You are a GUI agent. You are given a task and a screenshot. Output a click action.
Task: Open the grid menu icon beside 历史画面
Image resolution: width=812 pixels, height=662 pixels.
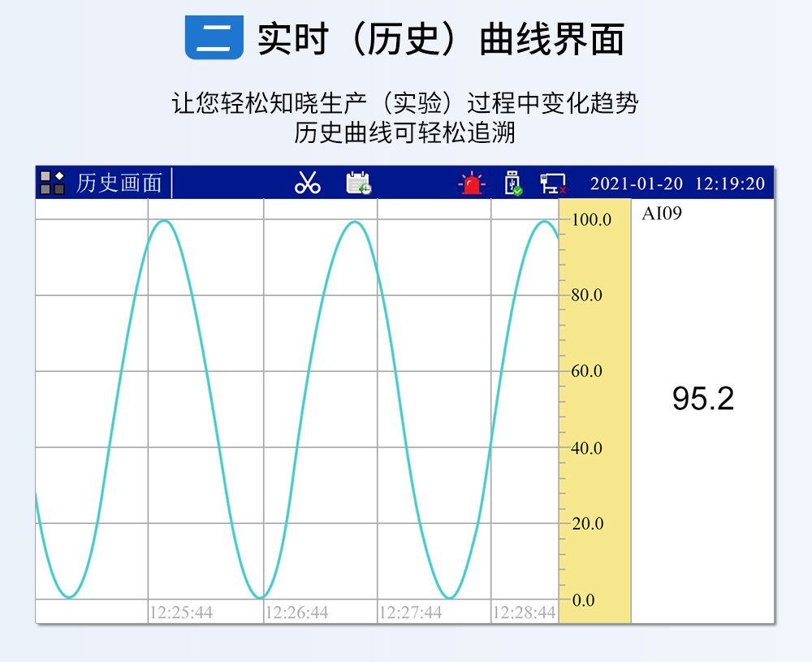[53, 183]
